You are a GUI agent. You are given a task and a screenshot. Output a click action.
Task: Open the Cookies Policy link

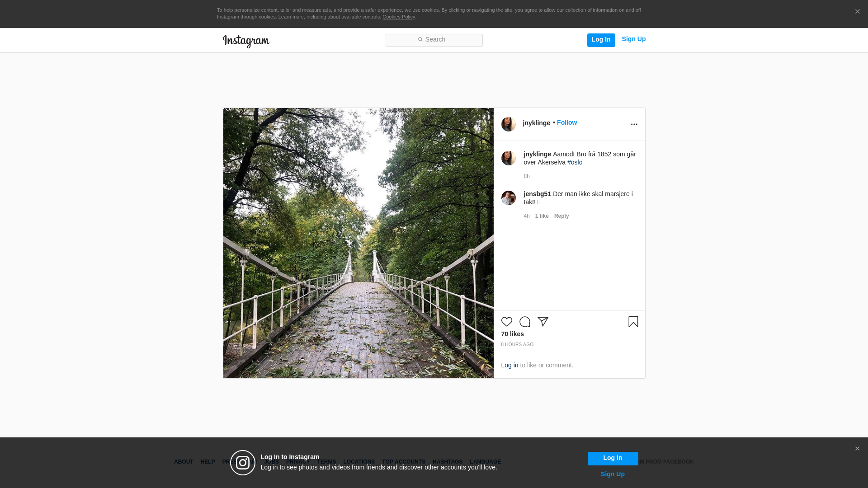point(399,17)
